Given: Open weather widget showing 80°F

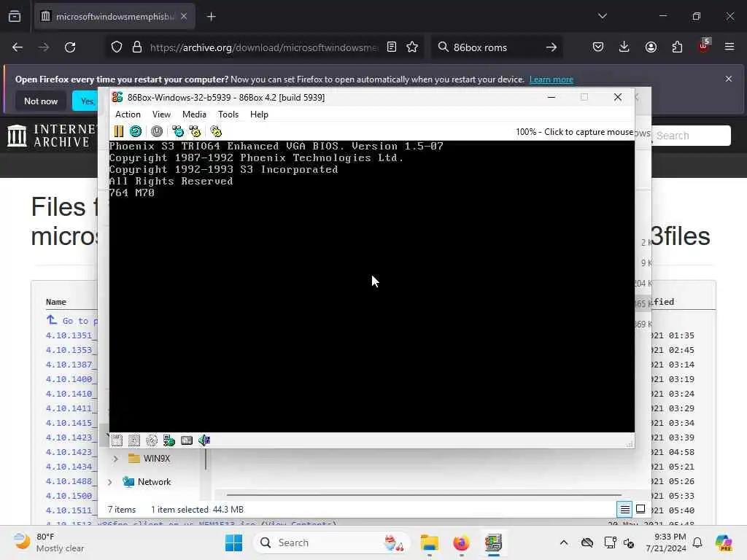Looking at the screenshot, I should 48,542.
